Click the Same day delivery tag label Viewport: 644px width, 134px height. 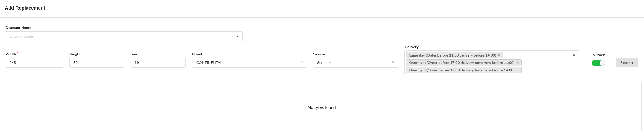[452, 55]
